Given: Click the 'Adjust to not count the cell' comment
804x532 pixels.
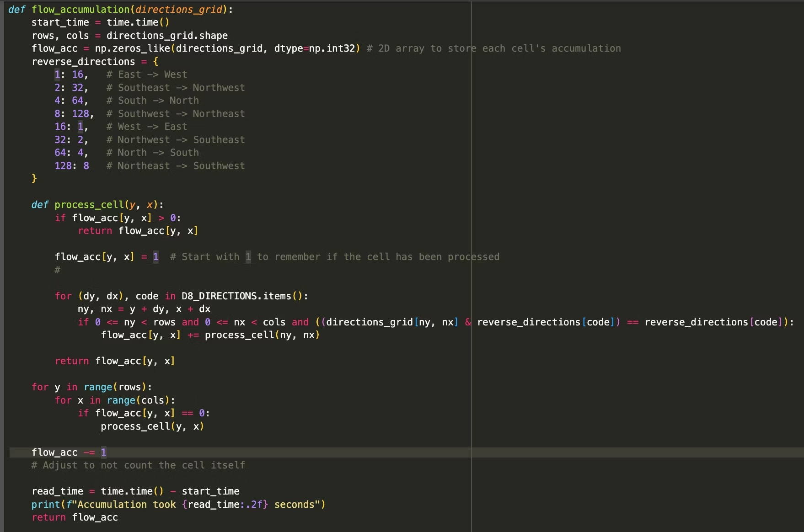Looking at the screenshot, I should click(x=138, y=465).
